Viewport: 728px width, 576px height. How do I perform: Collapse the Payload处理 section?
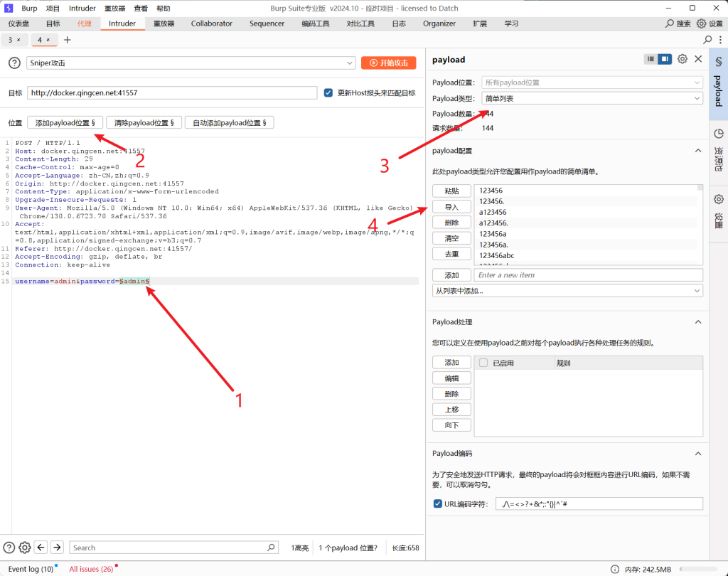(698, 322)
